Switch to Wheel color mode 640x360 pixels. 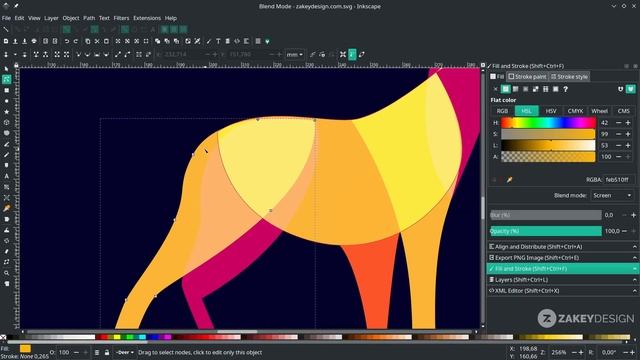[x=599, y=111]
